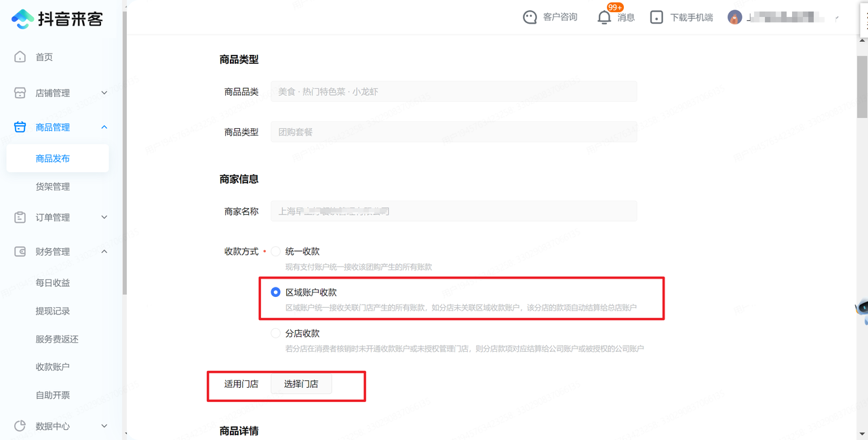868x440 pixels.
Task: Click the user avatar in header
Action: (x=735, y=18)
